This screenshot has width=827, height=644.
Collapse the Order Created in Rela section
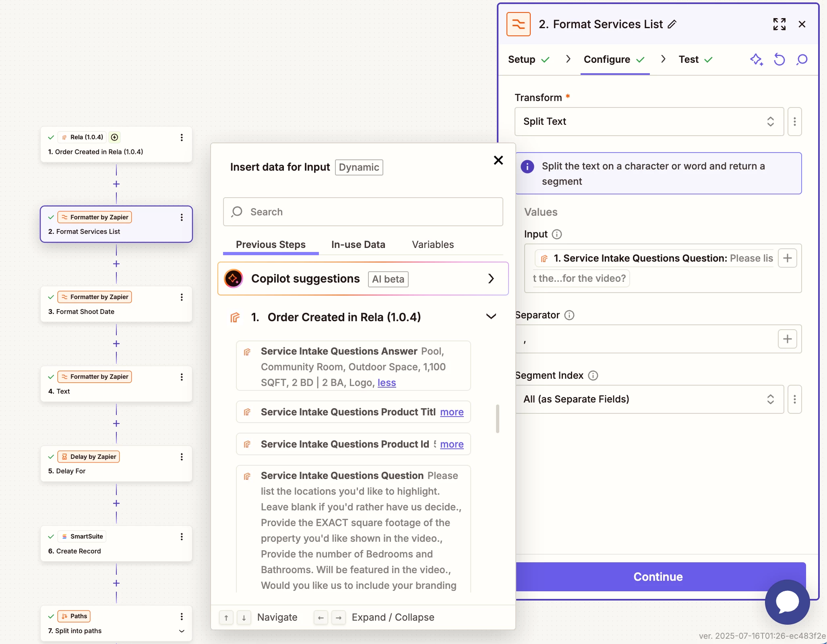coord(491,317)
